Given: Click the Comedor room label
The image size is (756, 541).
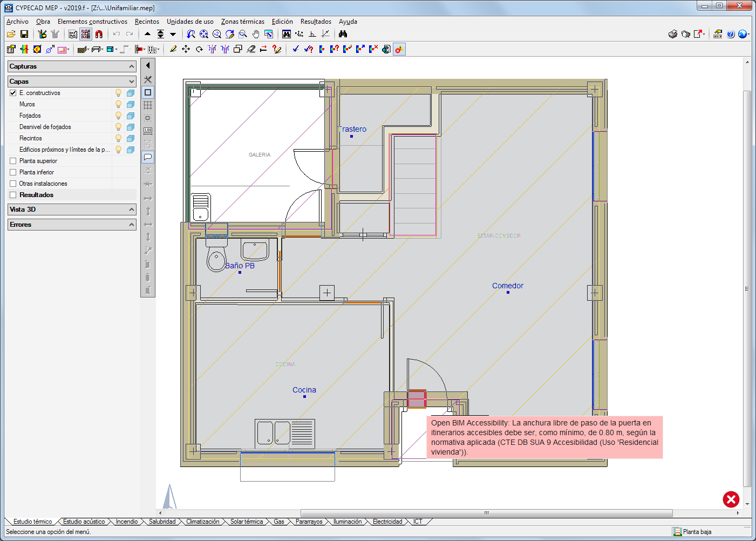Looking at the screenshot, I should [508, 286].
